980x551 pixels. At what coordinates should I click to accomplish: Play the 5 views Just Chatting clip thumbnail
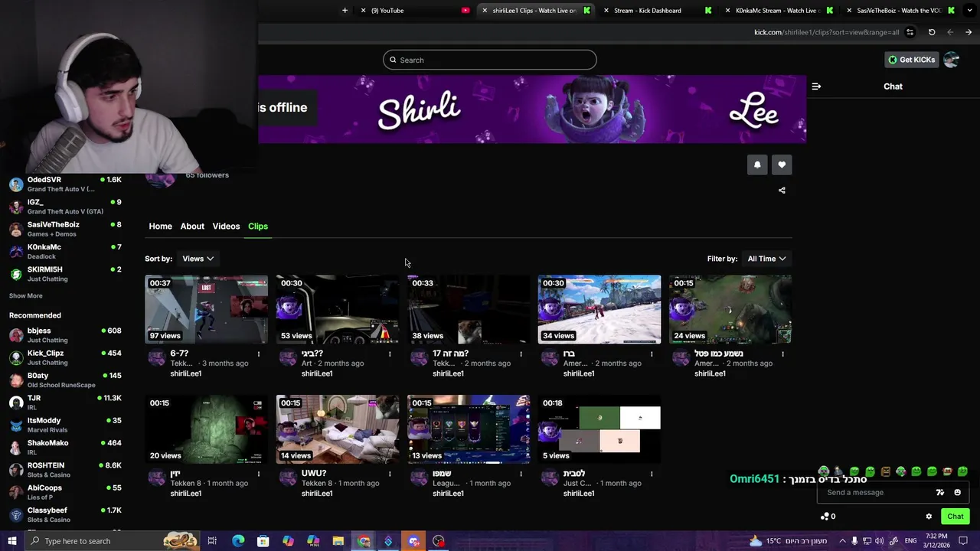(599, 429)
